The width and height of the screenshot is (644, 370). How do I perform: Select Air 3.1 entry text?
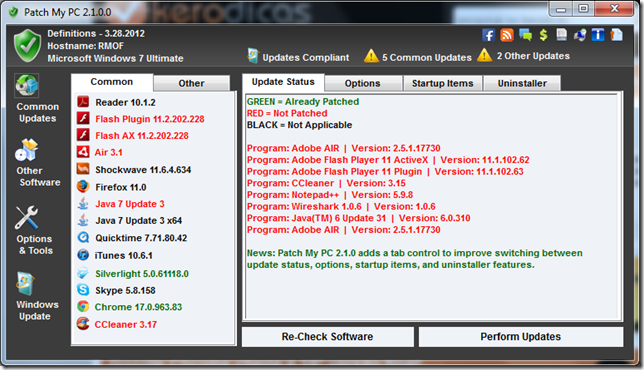(108, 152)
